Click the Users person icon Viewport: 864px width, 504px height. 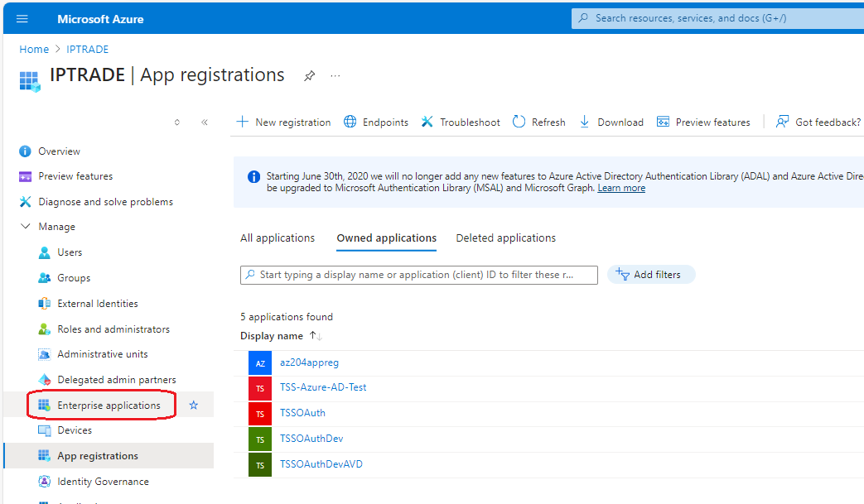click(45, 252)
